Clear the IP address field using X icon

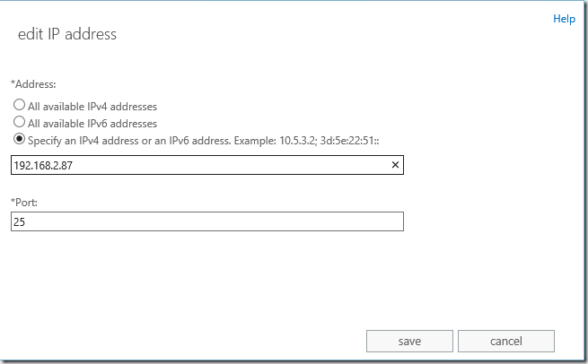(396, 165)
